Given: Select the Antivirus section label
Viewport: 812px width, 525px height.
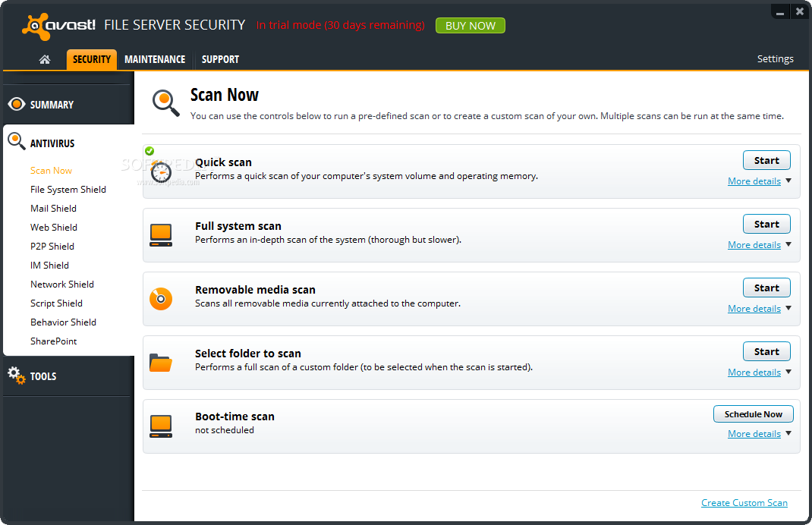Looking at the screenshot, I should (52, 143).
